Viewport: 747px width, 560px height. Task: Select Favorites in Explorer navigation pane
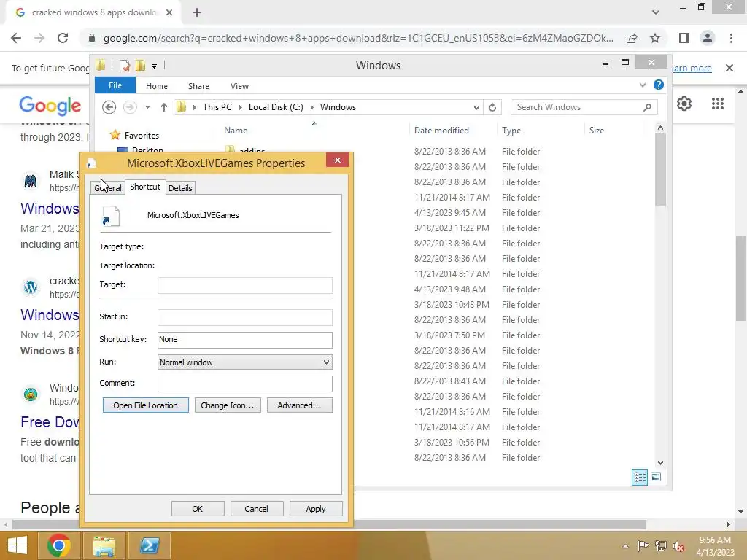(x=142, y=136)
